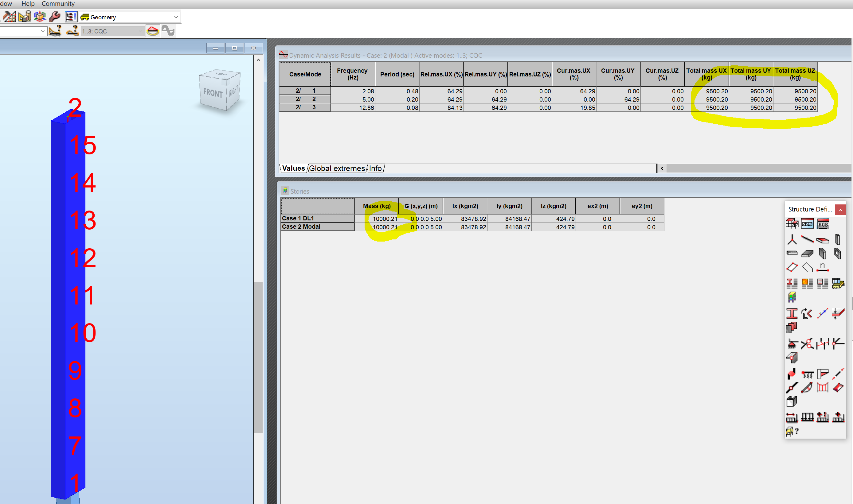Image resolution: width=853 pixels, height=504 pixels.
Task: Enable the 3D view cube FRONT face
Action: (x=213, y=92)
